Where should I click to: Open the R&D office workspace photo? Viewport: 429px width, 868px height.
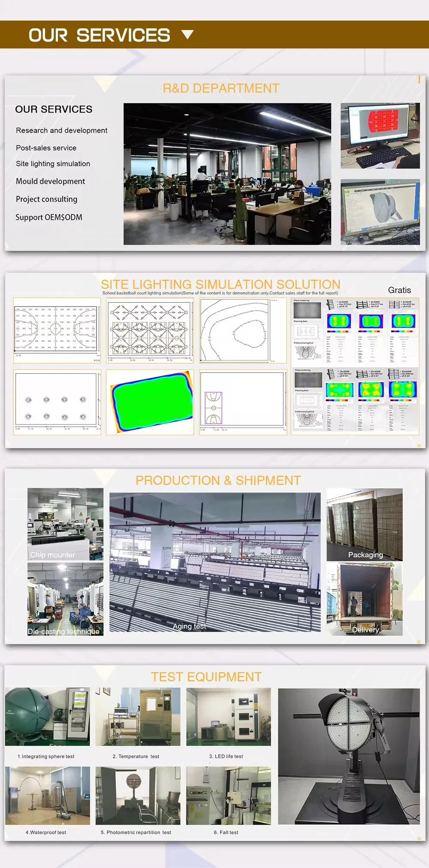coord(227,174)
